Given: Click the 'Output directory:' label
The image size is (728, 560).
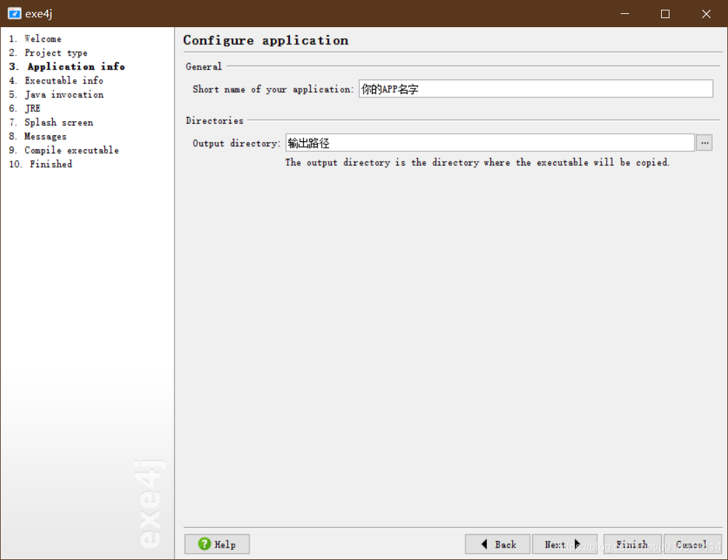Looking at the screenshot, I should (x=236, y=143).
